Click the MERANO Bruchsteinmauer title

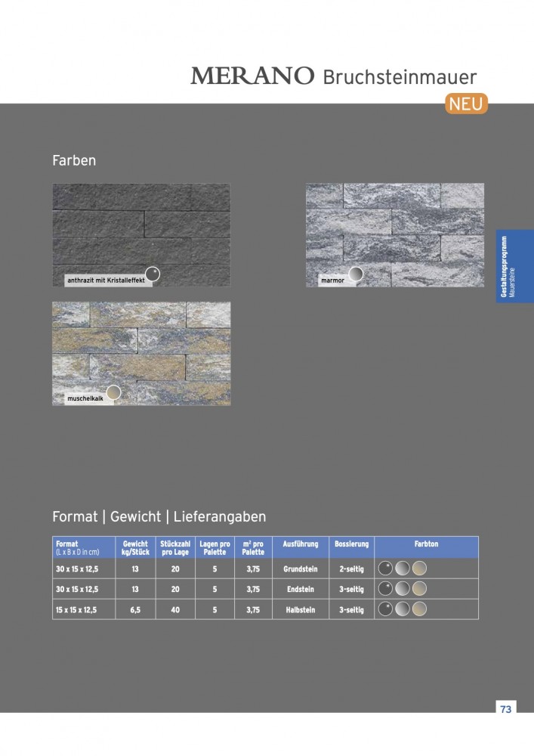pyautogui.click(x=333, y=77)
